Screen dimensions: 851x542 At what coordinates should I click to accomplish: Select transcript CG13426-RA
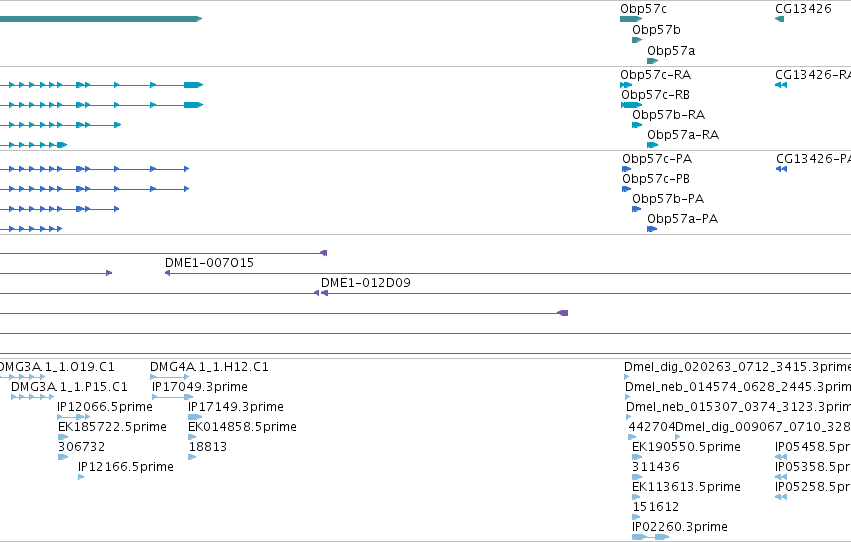click(813, 75)
